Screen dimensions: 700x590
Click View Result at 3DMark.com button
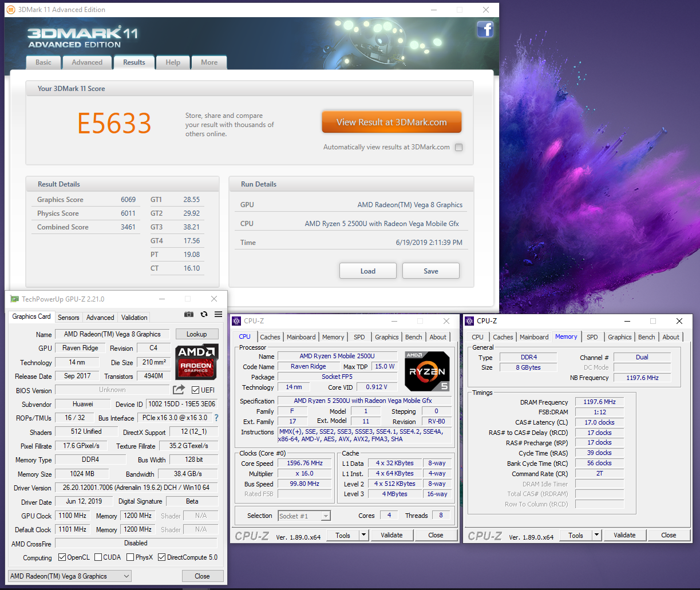coord(391,122)
